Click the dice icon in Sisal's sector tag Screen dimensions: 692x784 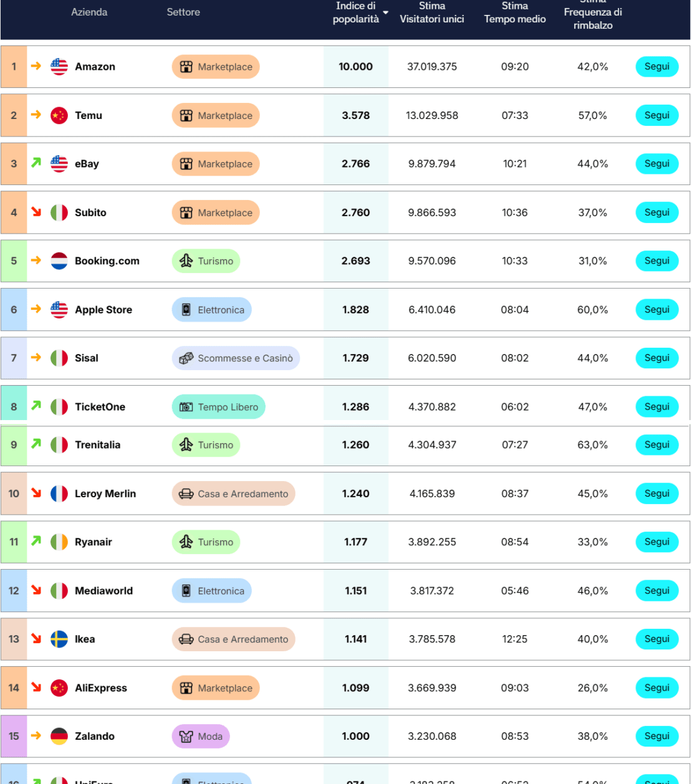point(186,358)
